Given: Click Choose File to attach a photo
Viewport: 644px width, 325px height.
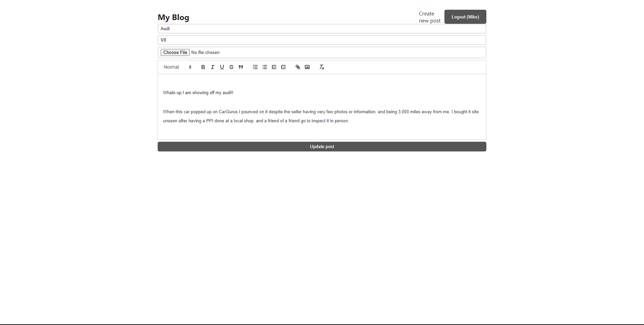Looking at the screenshot, I should coord(175,52).
